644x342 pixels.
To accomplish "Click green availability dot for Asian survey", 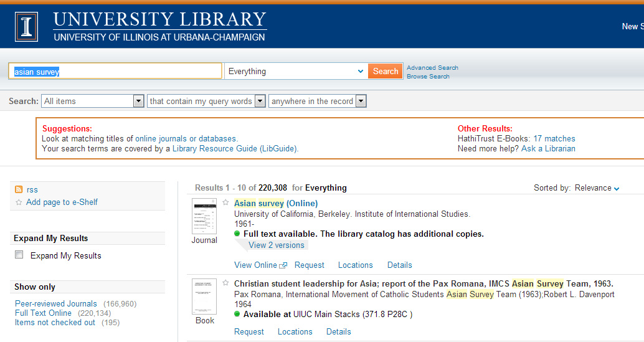I will click(x=237, y=234).
